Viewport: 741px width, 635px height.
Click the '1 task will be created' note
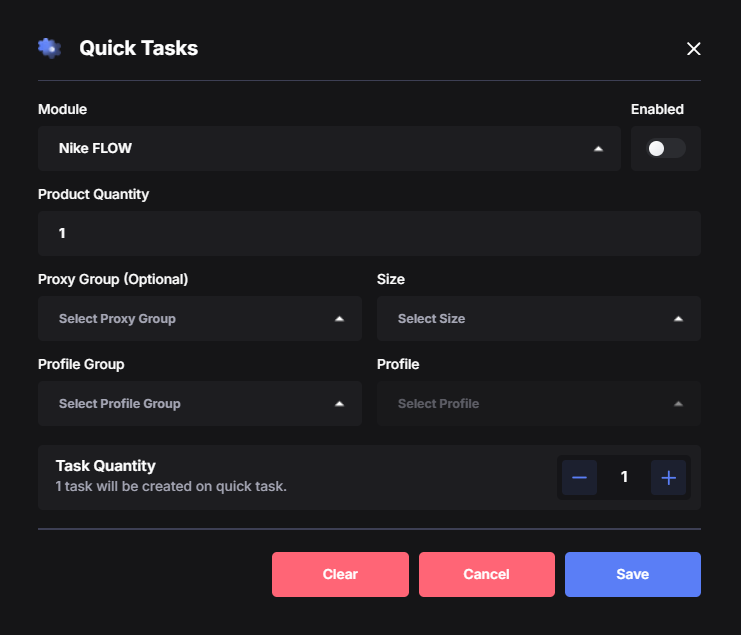click(x=171, y=486)
